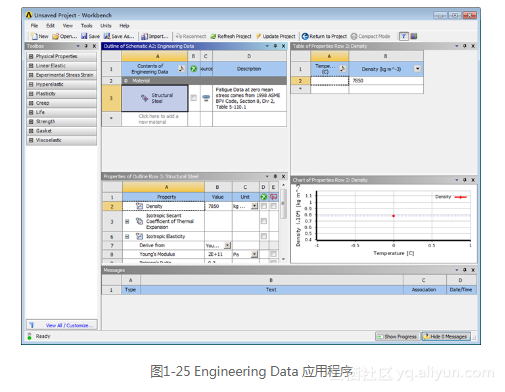Open the File menu
Viewport: 505px width, 392px height.
[x=34, y=26]
